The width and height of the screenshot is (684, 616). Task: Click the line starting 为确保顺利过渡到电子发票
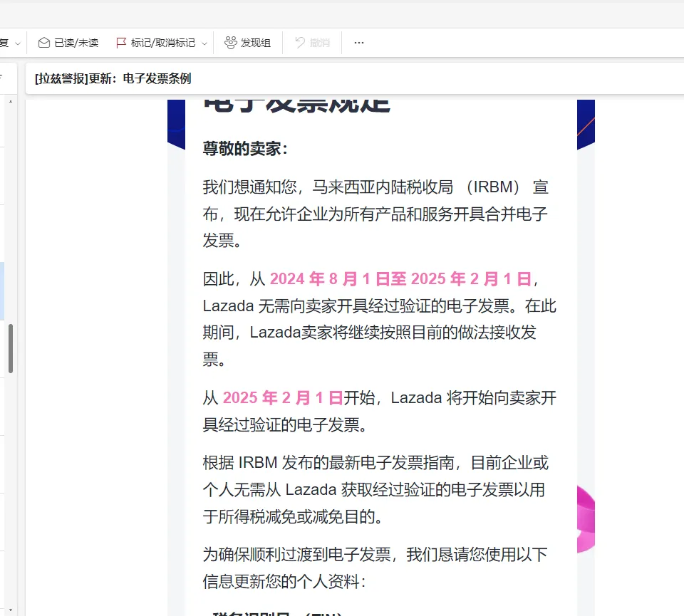[375, 555]
